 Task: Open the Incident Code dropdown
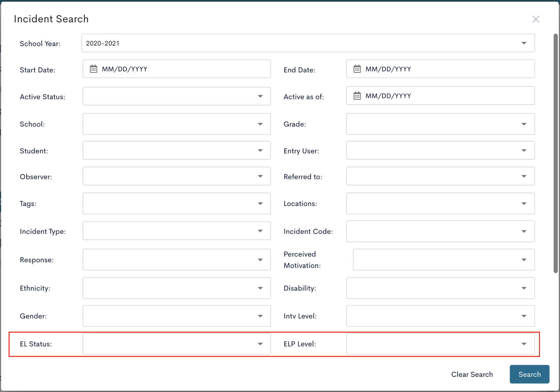(x=440, y=231)
